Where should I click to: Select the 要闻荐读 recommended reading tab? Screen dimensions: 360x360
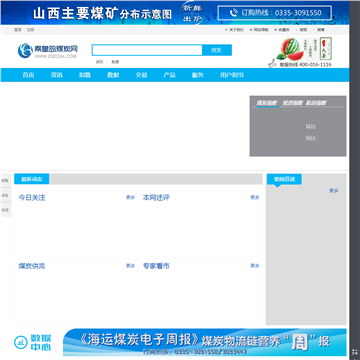point(284,179)
